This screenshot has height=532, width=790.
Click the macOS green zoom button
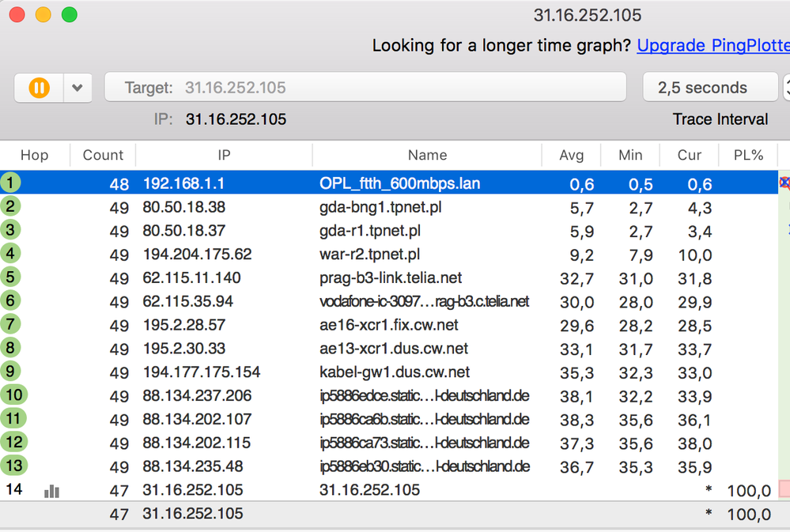click(x=70, y=15)
